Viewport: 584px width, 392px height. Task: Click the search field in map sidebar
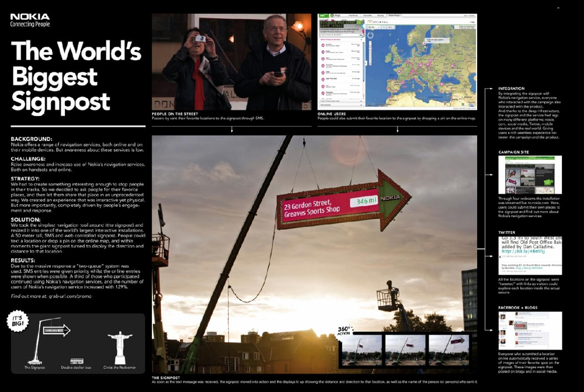[341, 34]
